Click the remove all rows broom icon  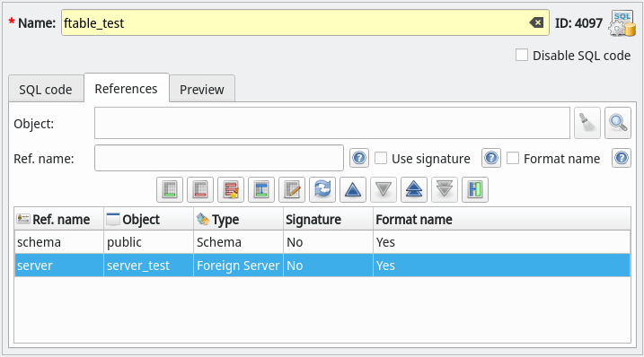click(x=231, y=189)
